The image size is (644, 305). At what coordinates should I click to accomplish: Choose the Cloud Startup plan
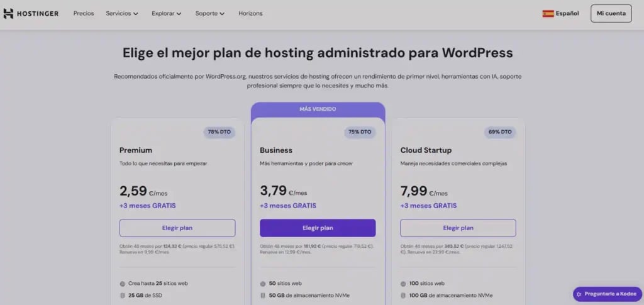click(458, 228)
